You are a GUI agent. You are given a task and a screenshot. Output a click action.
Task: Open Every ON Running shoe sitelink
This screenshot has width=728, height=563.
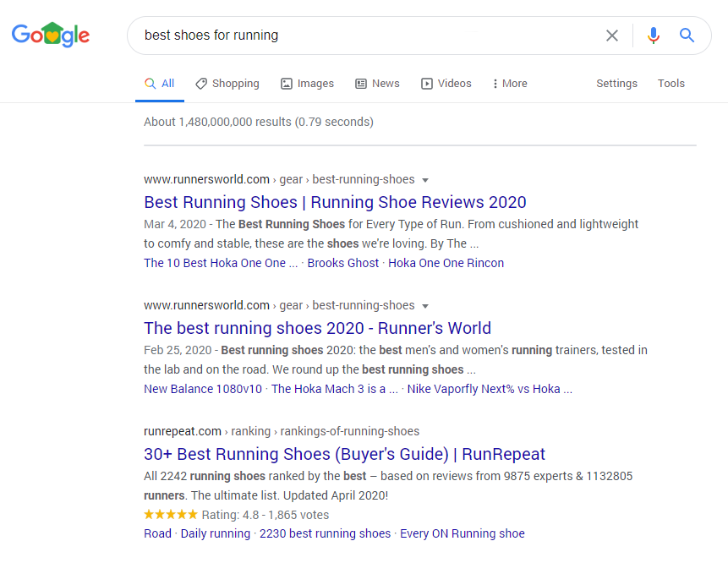pos(462,533)
